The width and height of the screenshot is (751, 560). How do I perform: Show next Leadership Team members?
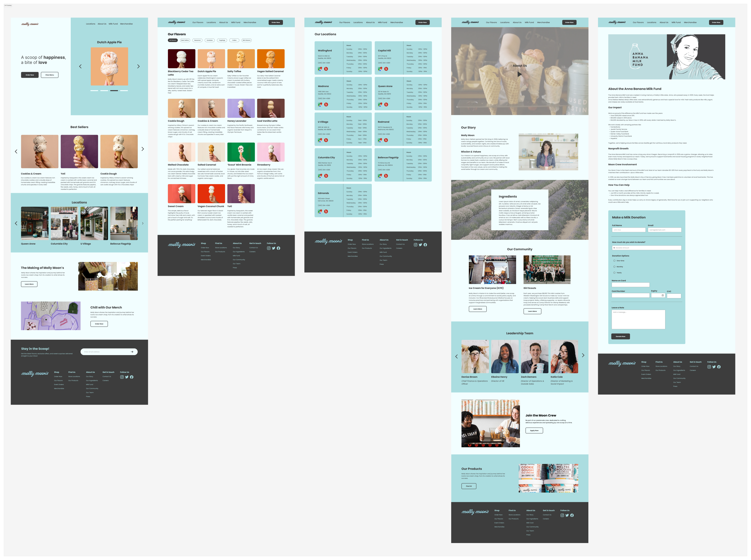pyautogui.click(x=583, y=355)
